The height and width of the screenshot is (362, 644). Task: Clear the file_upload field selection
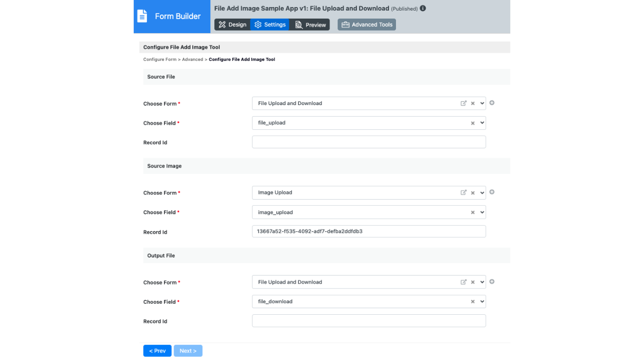pyautogui.click(x=473, y=123)
